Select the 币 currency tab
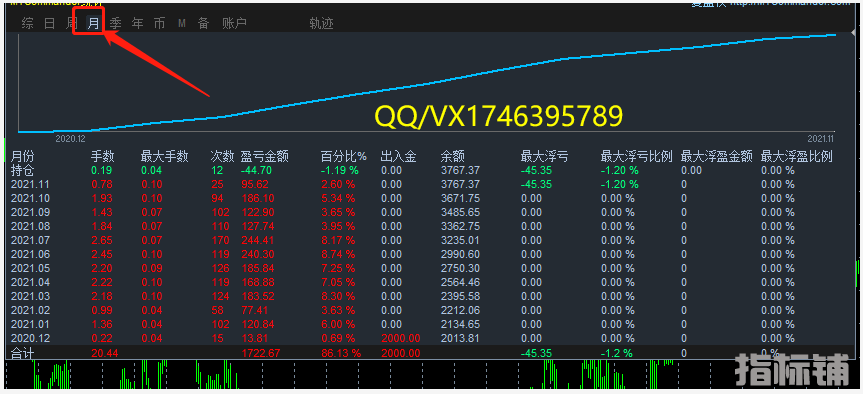This screenshot has width=863, height=394. pos(160,23)
